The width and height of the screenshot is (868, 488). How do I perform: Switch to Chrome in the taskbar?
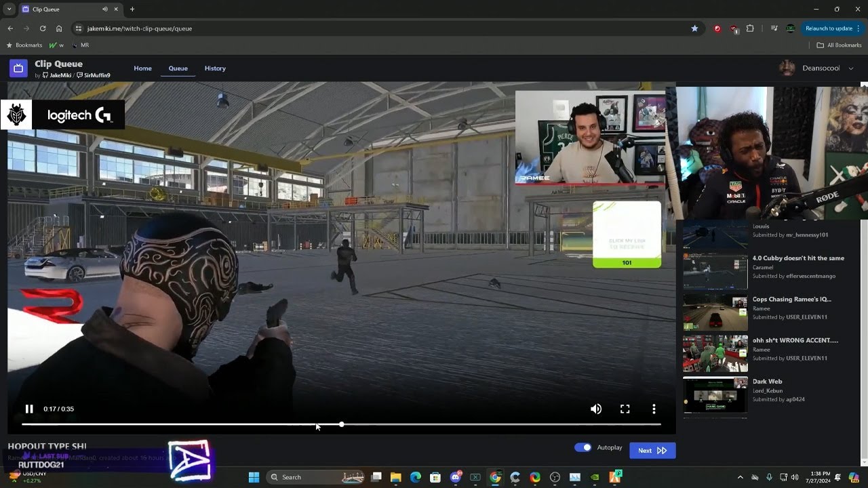coord(496,477)
